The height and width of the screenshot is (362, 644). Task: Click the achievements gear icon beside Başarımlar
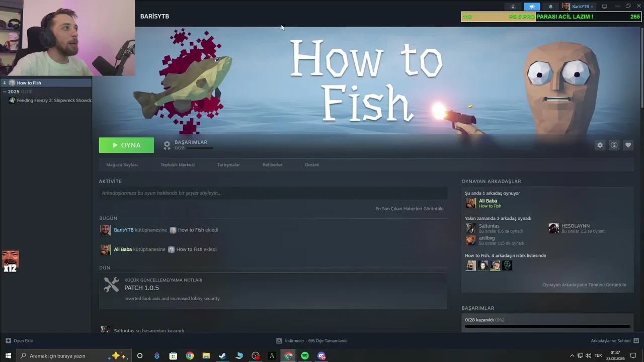167,145
